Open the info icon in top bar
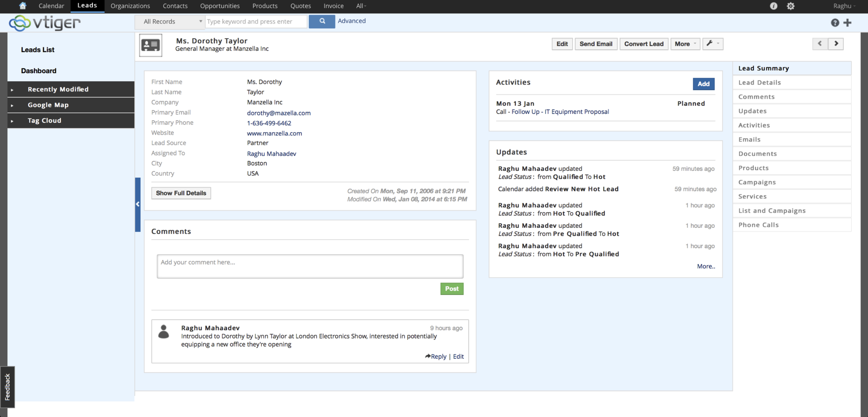 tap(773, 6)
